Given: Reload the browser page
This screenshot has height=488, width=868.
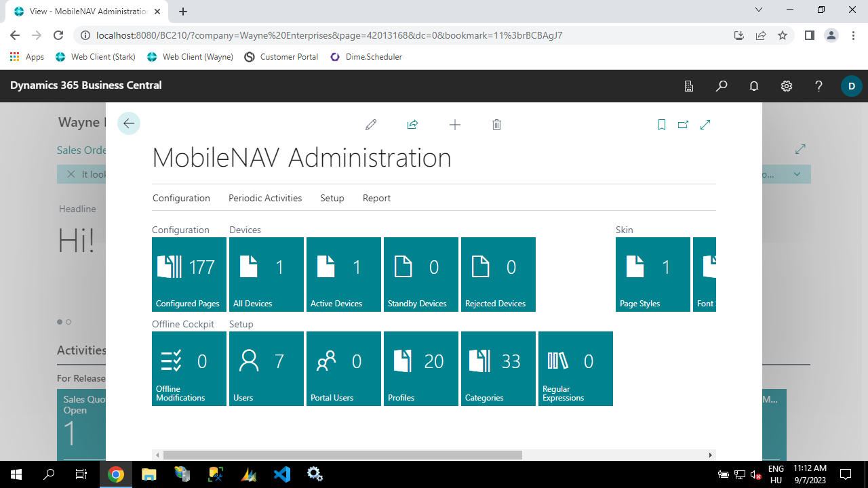Looking at the screenshot, I should coord(58,35).
